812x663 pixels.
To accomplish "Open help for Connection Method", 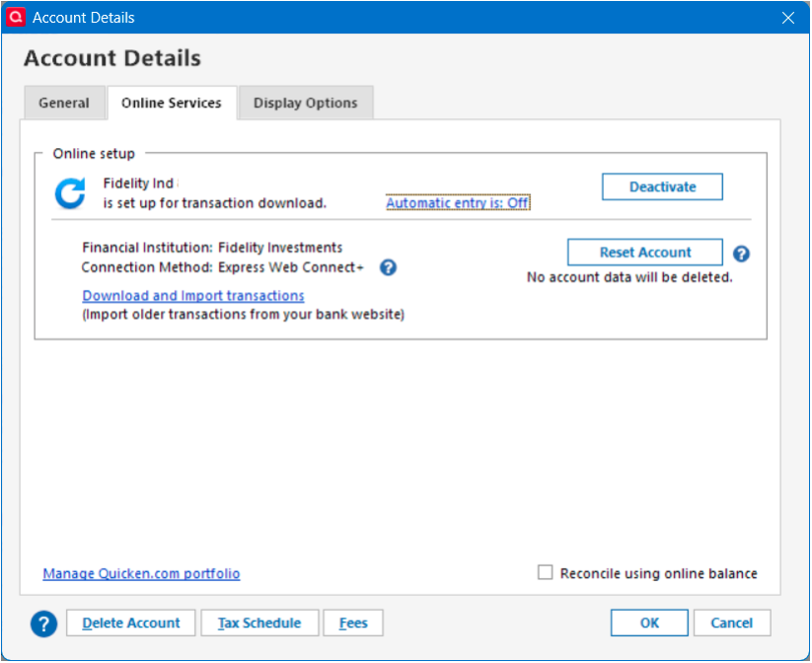I will click(388, 267).
